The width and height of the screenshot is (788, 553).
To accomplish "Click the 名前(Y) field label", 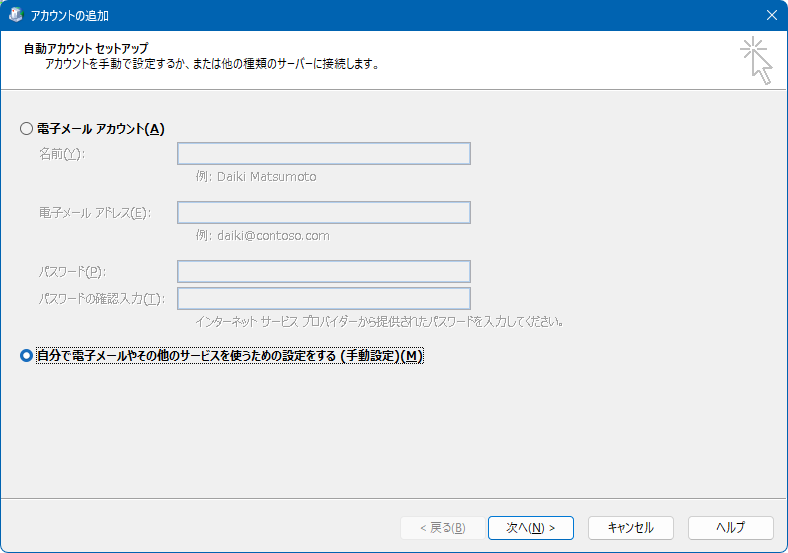I will click(x=62, y=154).
